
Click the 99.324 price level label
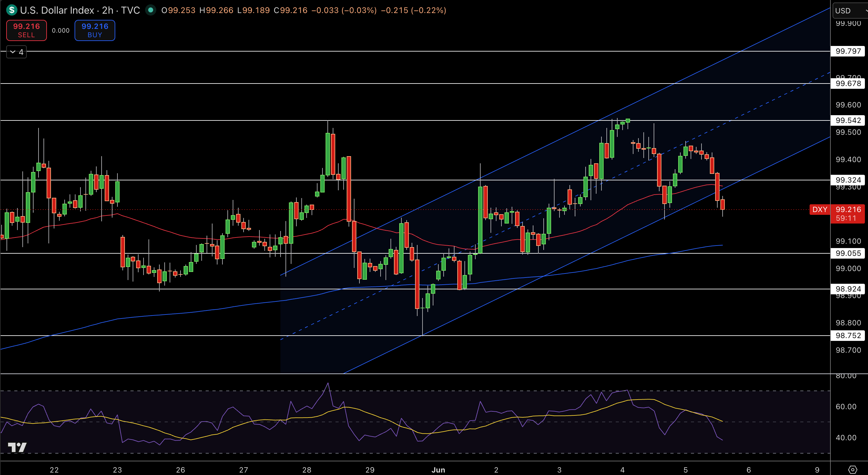[x=848, y=180]
